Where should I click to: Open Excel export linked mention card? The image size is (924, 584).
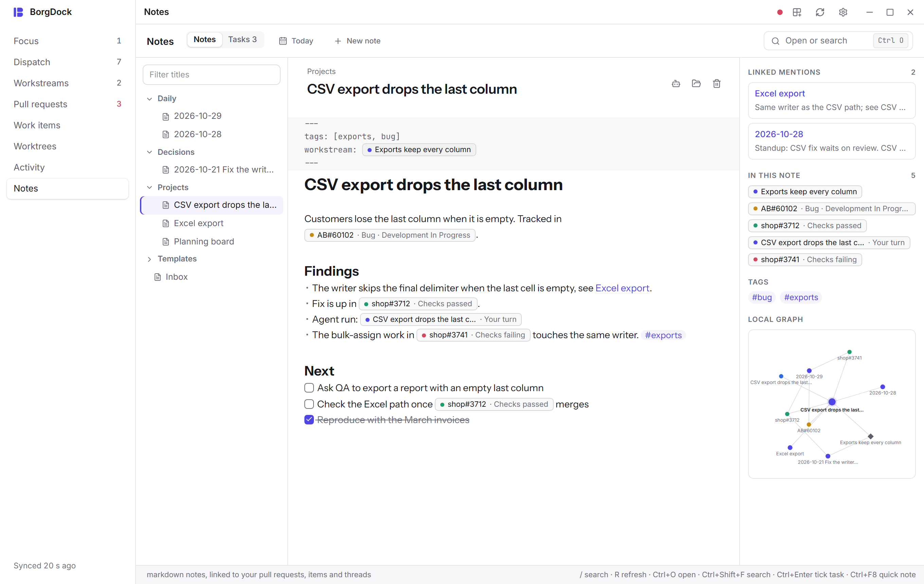tap(832, 101)
